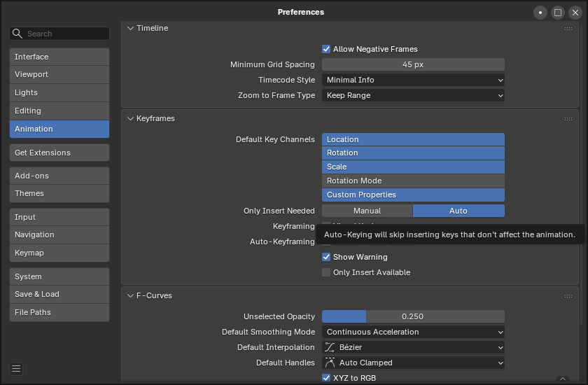Open the hamburger menu for saving preferences
The image size is (588, 385).
(17, 369)
